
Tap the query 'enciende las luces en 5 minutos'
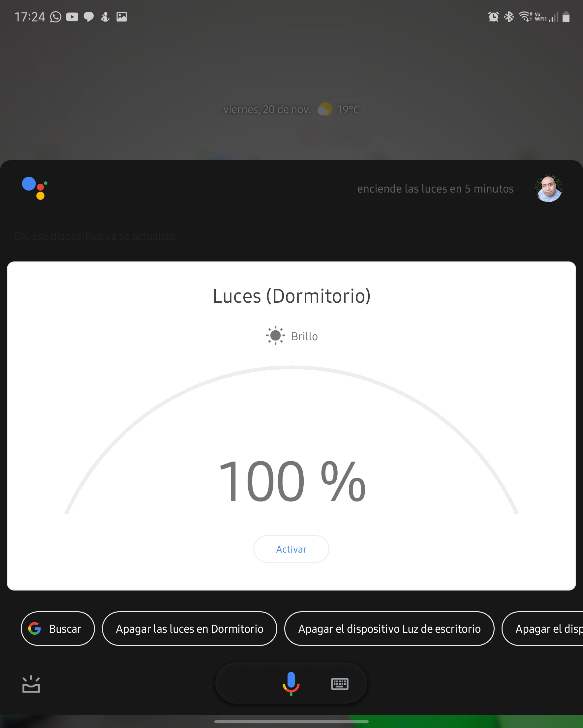[435, 189]
